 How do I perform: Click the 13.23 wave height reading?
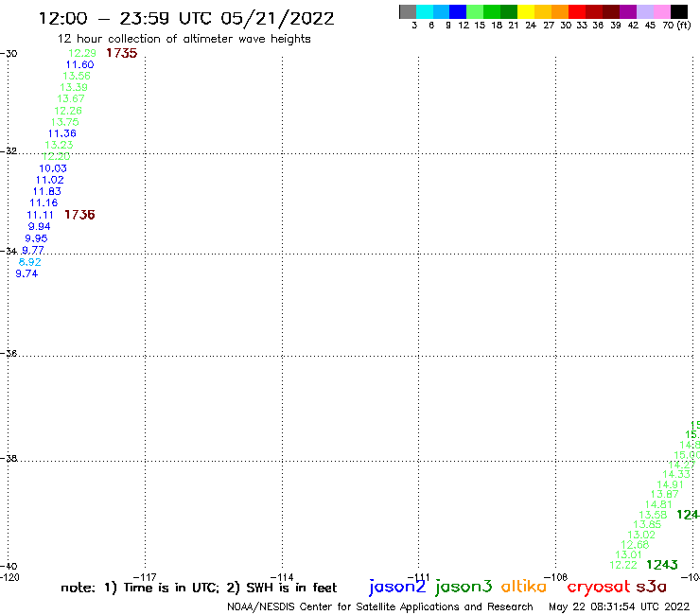[x=59, y=145]
